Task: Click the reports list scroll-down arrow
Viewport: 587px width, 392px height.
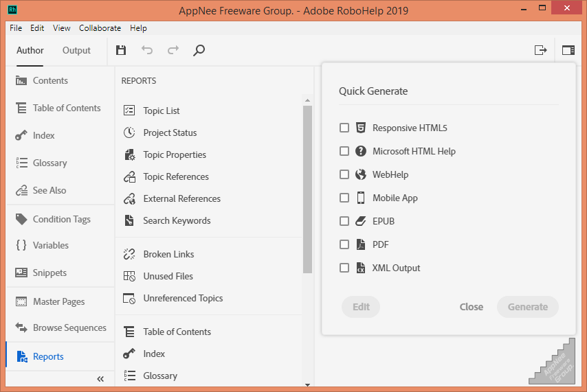Action: [307, 384]
